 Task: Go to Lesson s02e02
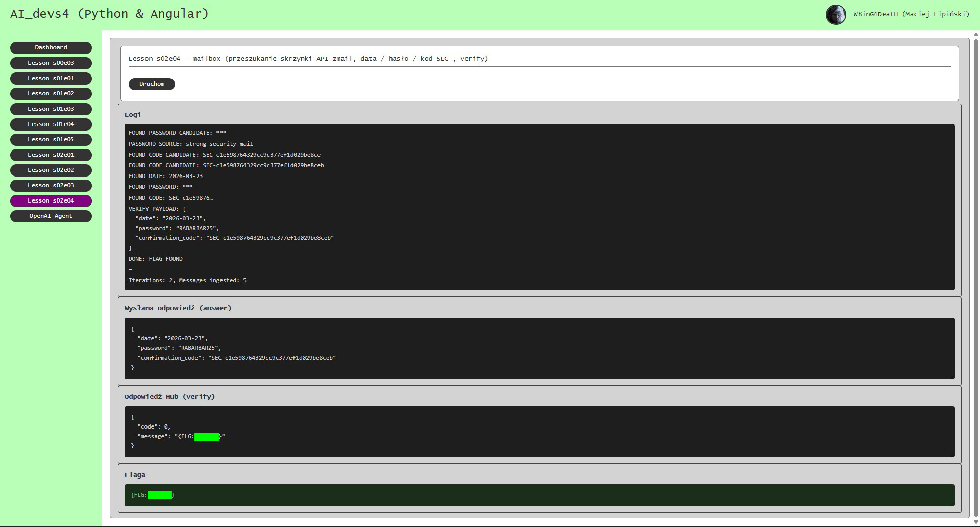click(51, 170)
